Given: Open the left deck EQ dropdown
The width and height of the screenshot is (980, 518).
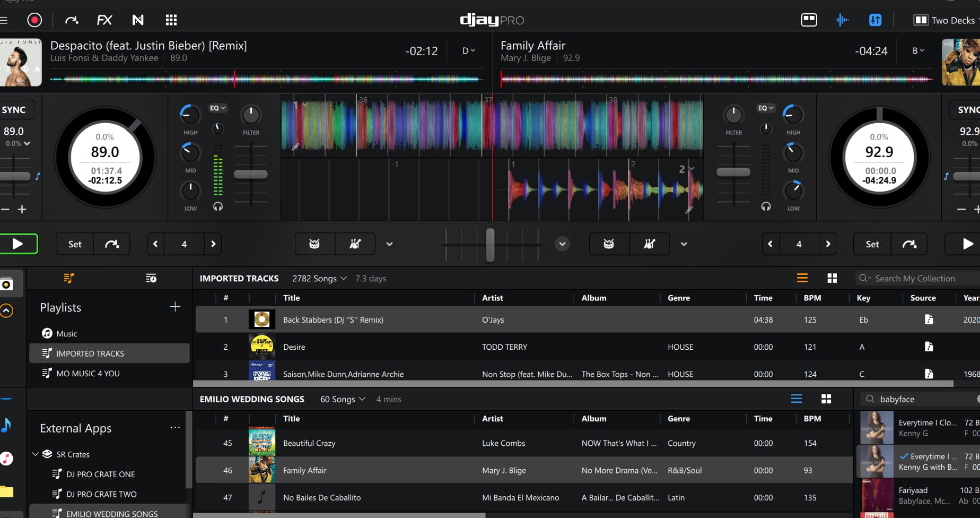Looking at the screenshot, I should [x=217, y=108].
